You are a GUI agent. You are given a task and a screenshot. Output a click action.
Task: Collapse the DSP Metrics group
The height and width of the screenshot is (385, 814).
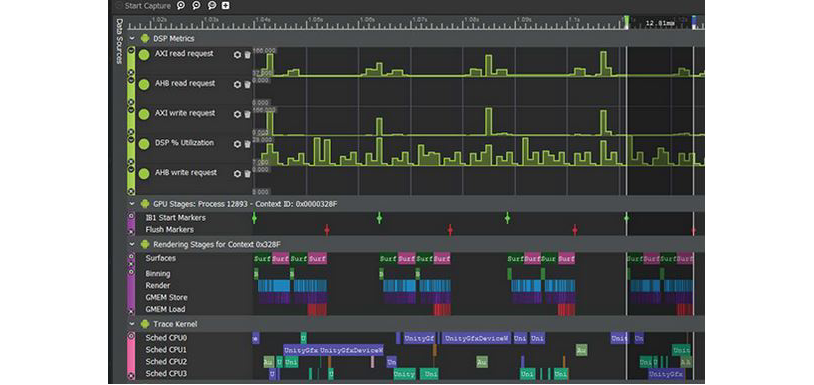point(131,38)
